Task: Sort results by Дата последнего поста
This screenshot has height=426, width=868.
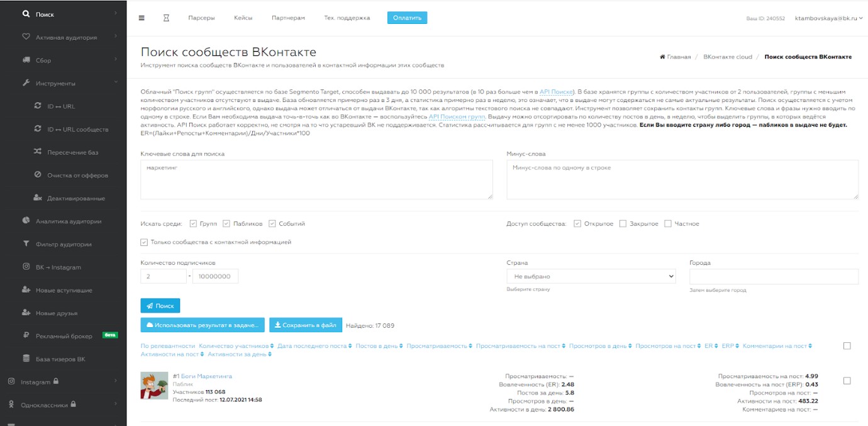Action: pyautogui.click(x=314, y=345)
